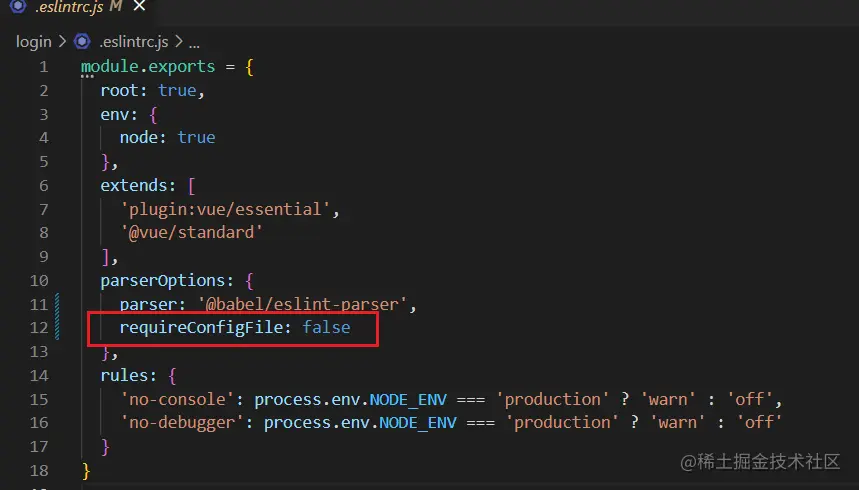Click the 'no-debugger' rule string
859x490 pixels.
click(182, 423)
